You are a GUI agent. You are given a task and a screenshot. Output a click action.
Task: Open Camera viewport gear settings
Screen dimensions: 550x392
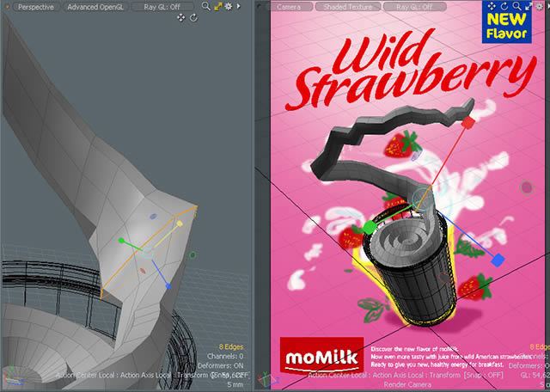point(541,6)
